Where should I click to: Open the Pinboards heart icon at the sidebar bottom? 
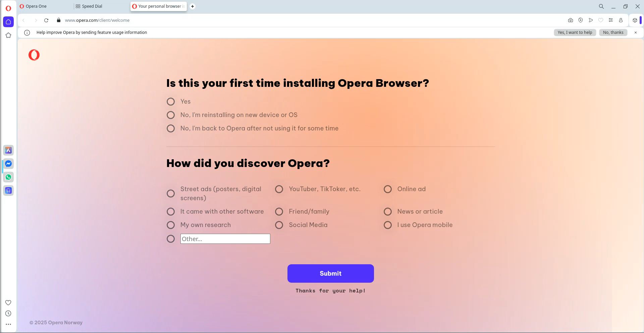(x=8, y=302)
